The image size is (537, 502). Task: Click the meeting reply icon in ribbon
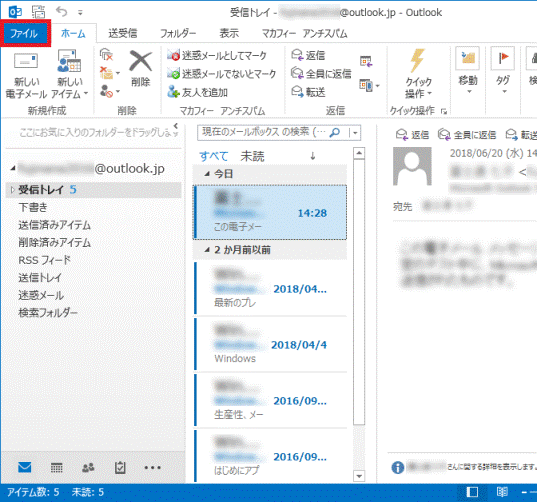[x=366, y=62]
